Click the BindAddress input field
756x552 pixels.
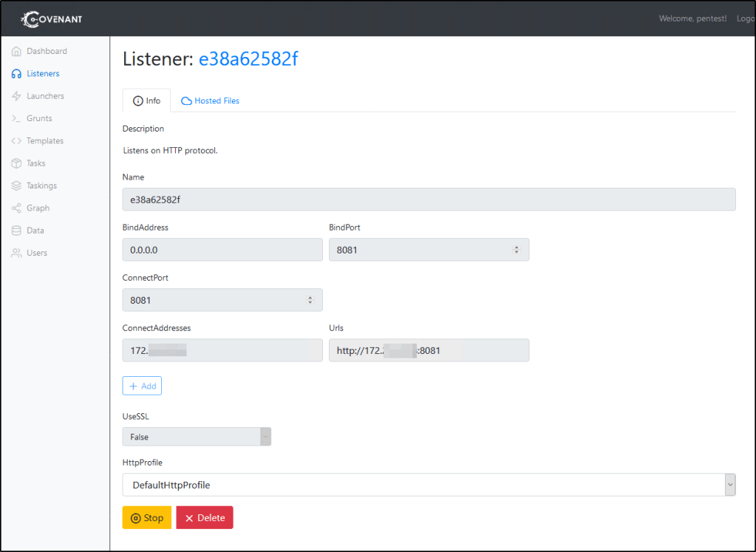222,250
